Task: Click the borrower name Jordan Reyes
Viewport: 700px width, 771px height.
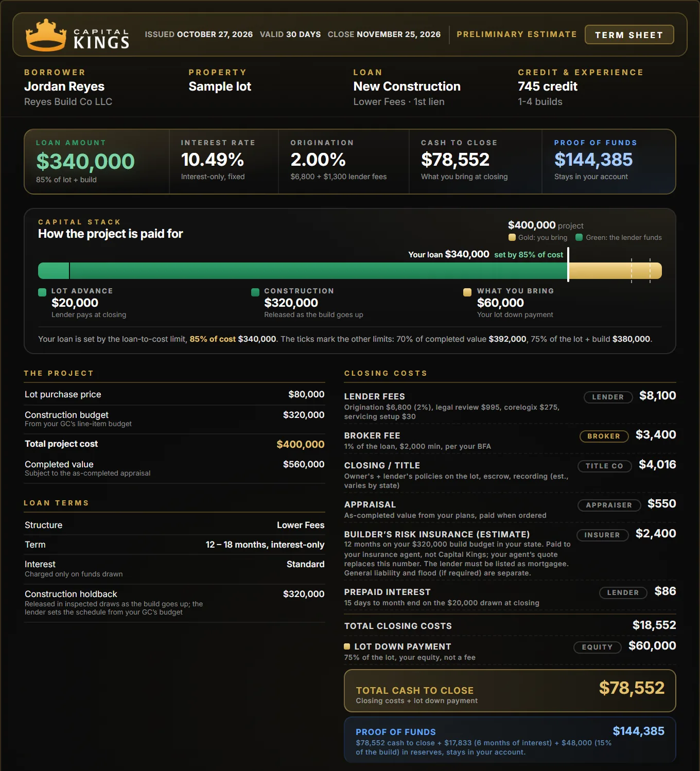Action: click(64, 86)
